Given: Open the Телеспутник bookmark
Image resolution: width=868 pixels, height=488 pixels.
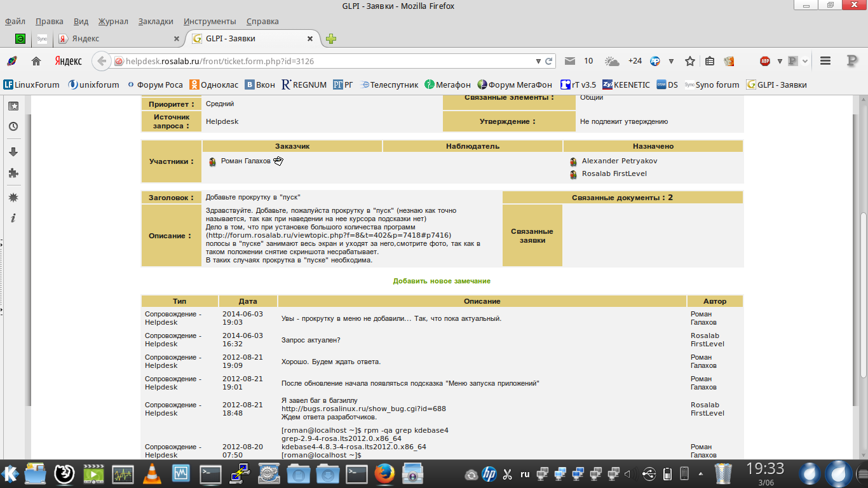Looking at the screenshot, I should [390, 85].
